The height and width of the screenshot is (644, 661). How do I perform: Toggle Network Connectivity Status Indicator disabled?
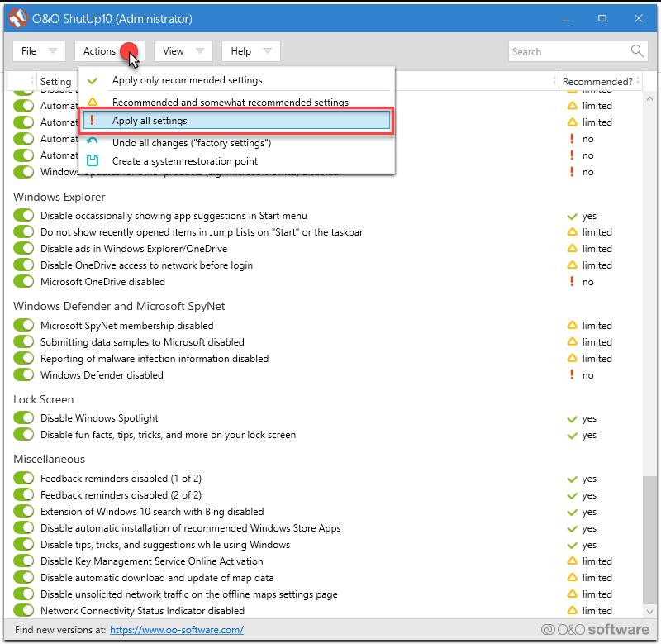(x=24, y=610)
